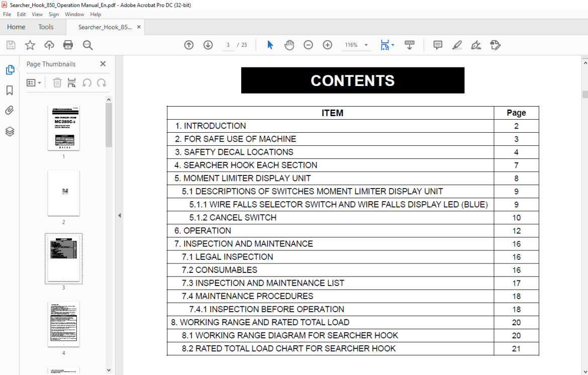Open the Attachments panel paperclip icon

pyautogui.click(x=10, y=110)
